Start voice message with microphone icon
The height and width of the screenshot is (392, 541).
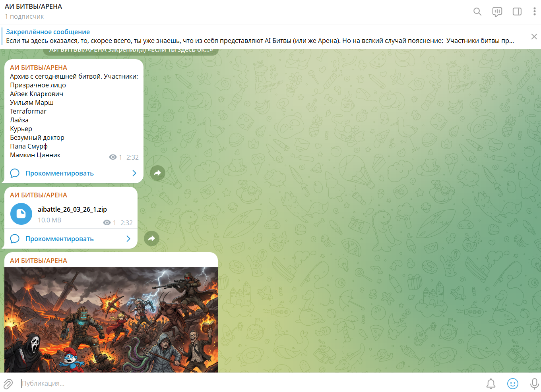point(535,384)
